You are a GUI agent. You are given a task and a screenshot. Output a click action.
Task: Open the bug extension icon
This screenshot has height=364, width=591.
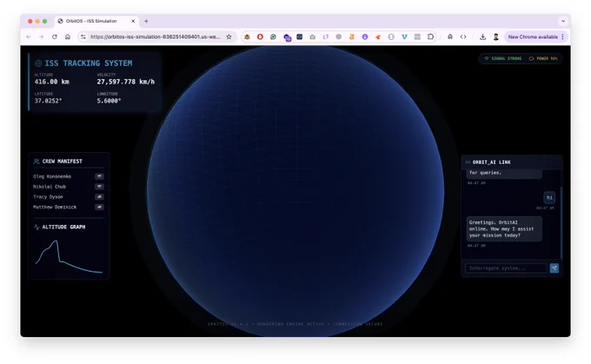(247, 36)
